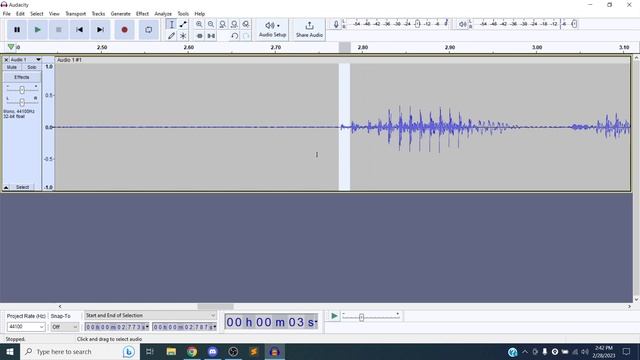Image resolution: width=640 pixels, height=360 pixels.
Task: Click Trim audio outside selection icon
Action: (x=199, y=36)
